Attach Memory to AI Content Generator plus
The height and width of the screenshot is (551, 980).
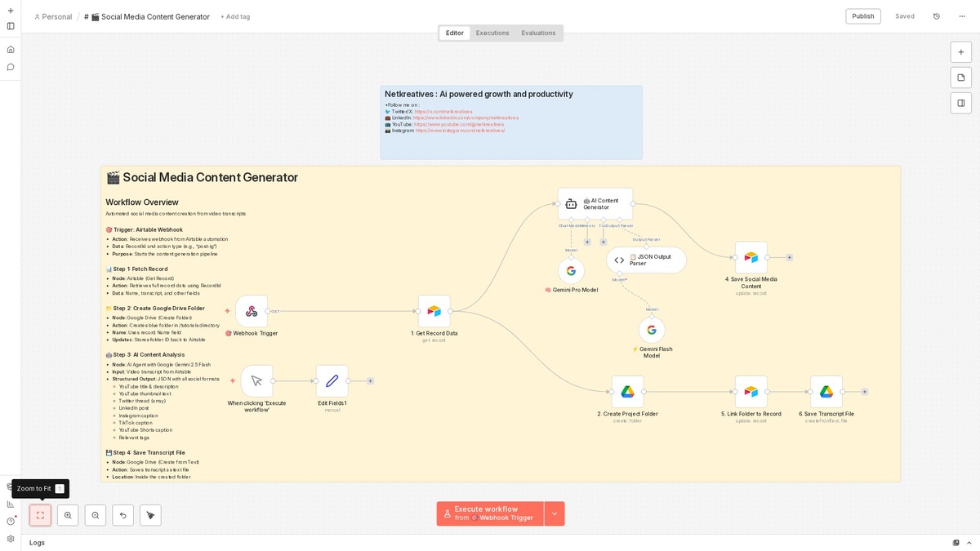(586, 242)
